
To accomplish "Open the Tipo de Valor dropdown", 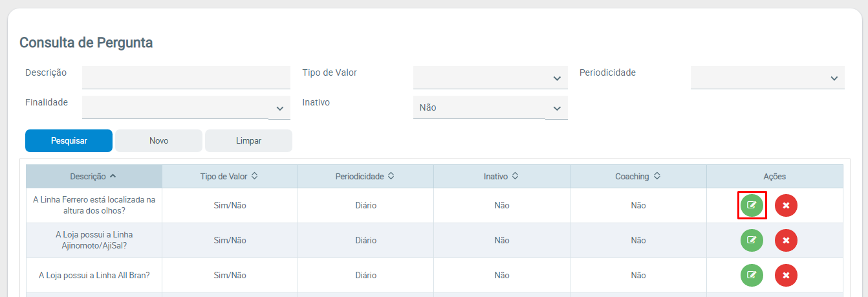I will (490, 78).
